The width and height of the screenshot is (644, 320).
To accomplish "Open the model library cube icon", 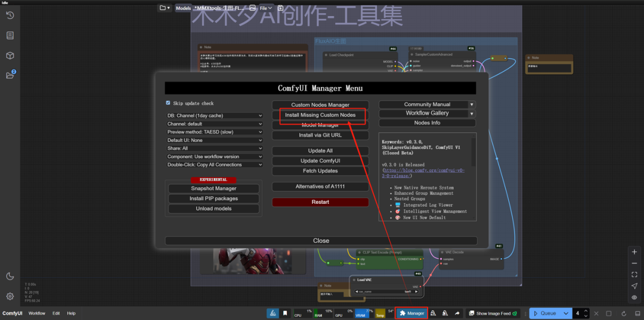I will (x=10, y=56).
